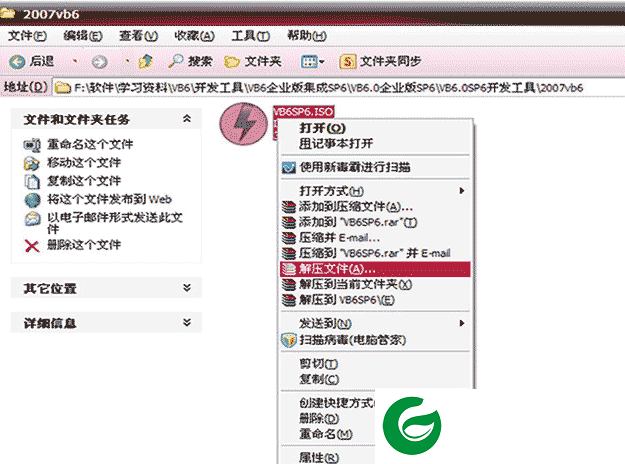Click the 2007vb6 title bar folder icon

(8, 14)
